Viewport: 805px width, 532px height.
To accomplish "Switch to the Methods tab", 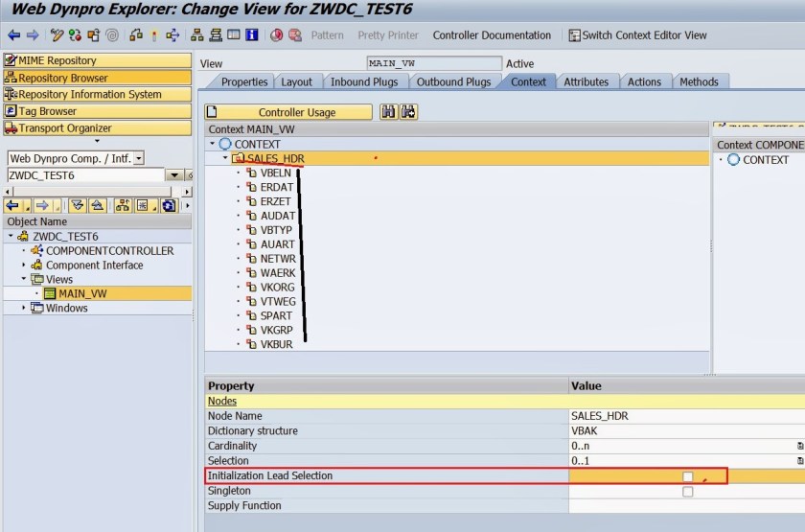I will pyautogui.click(x=699, y=82).
